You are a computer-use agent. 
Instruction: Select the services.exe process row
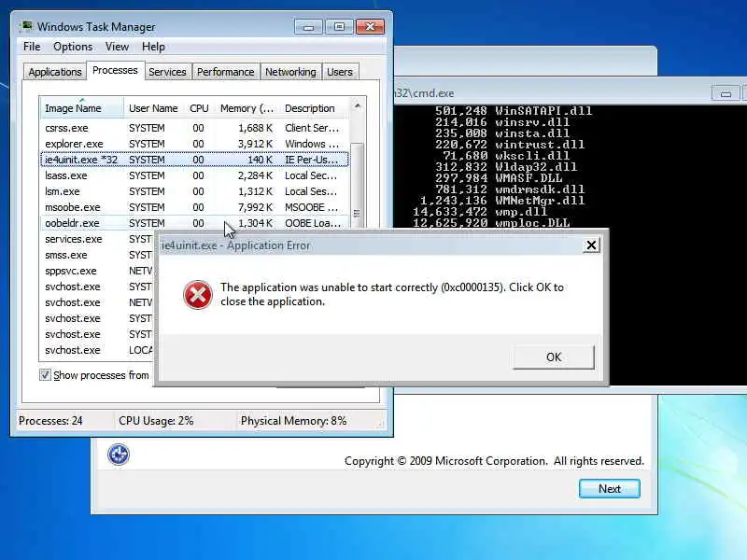98,239
